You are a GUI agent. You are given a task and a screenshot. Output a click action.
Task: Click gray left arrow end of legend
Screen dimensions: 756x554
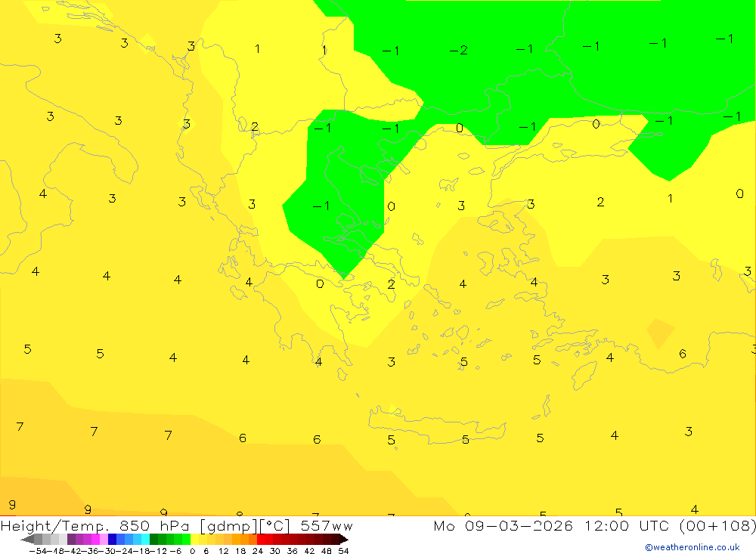point(27,540)
